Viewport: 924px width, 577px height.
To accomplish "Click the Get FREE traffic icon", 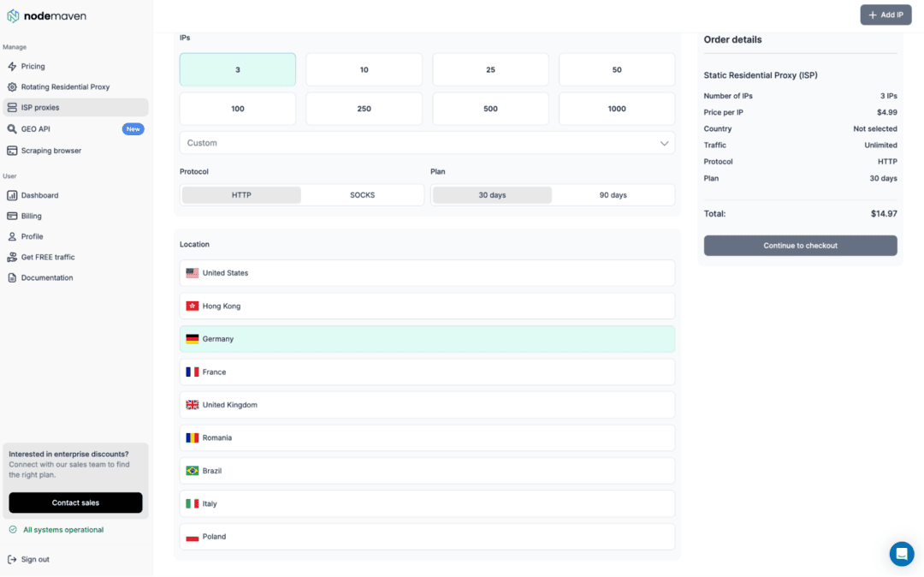I will (x=12, y=258).
